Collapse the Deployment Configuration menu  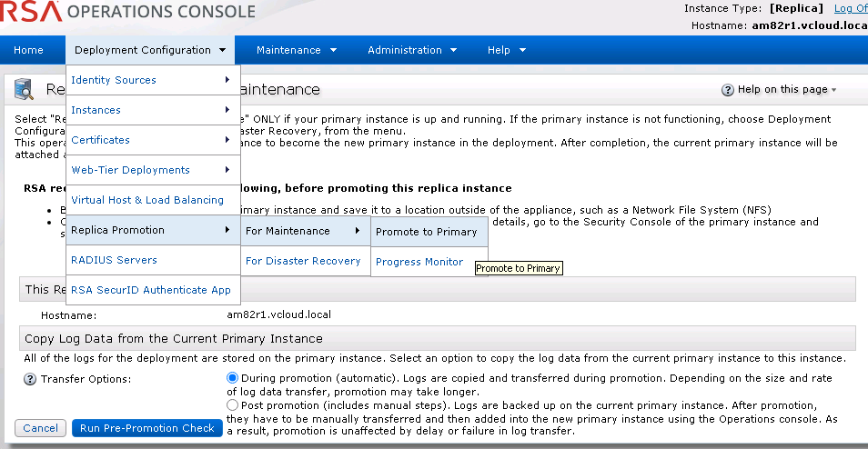pyautogui.click(x=150, y=50)
